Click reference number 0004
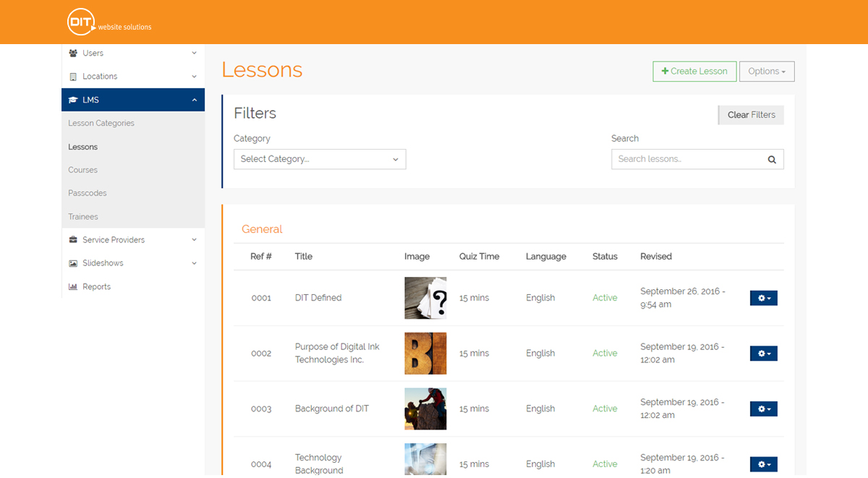The image size is (868, 478). click(x=261, y=464)
